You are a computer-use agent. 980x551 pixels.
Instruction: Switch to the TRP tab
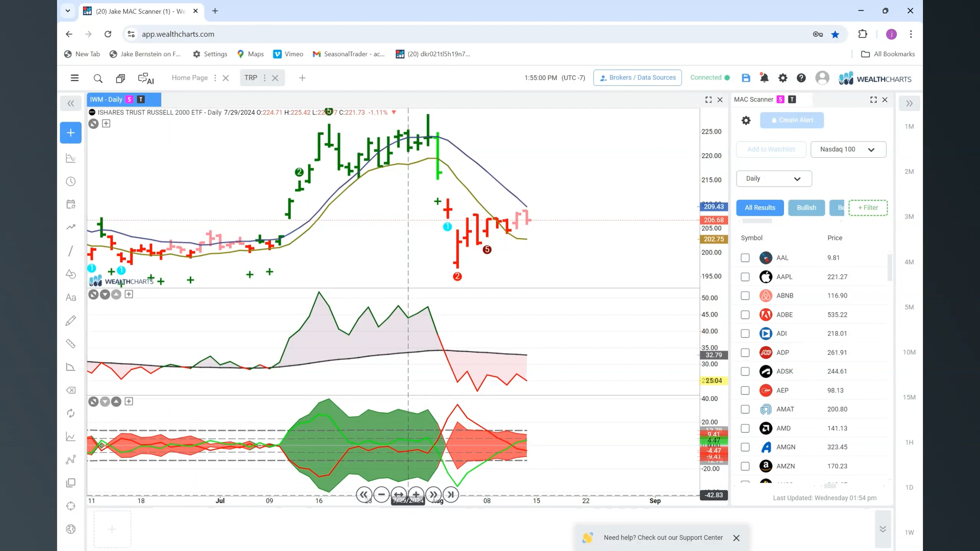pyautogui.click(x=251, y=78)
